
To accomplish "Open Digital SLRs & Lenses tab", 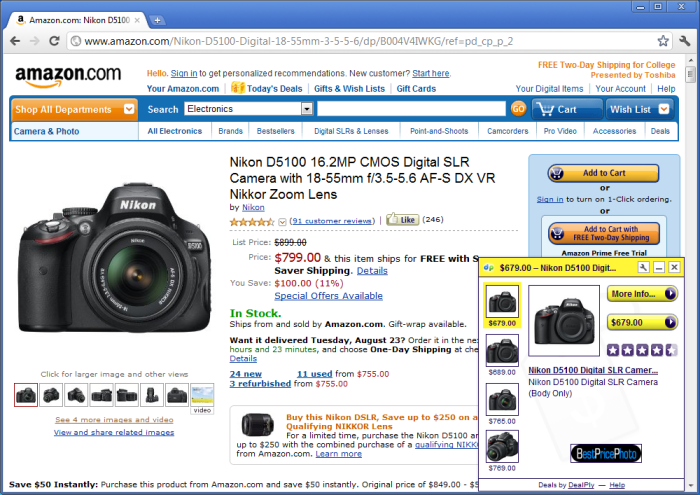I will click(x=351, y=131).
